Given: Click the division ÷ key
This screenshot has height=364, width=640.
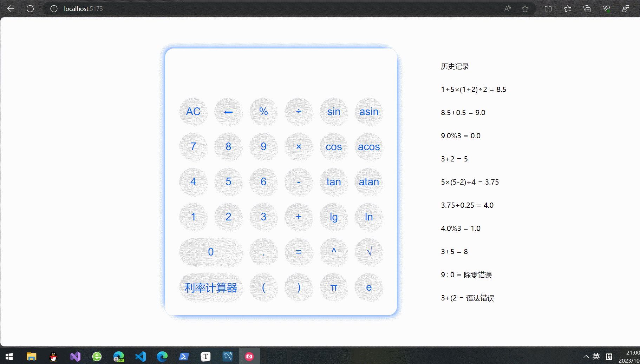Looking at the screenshot, I should [298, 112].
